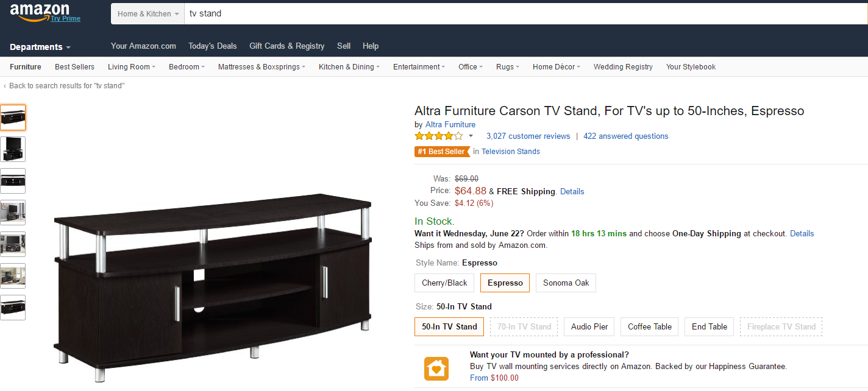
Task: Select the Audio Pier size button
Action: pos(589,326)
